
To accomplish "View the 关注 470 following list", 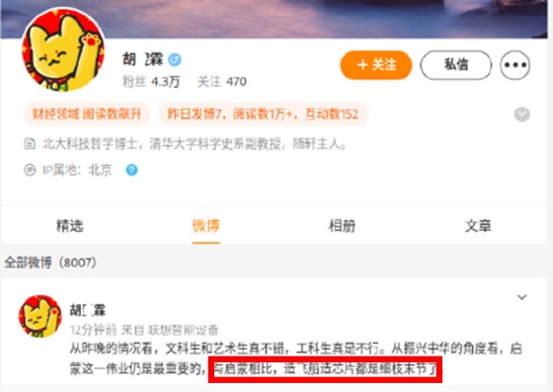I will 222,82.
